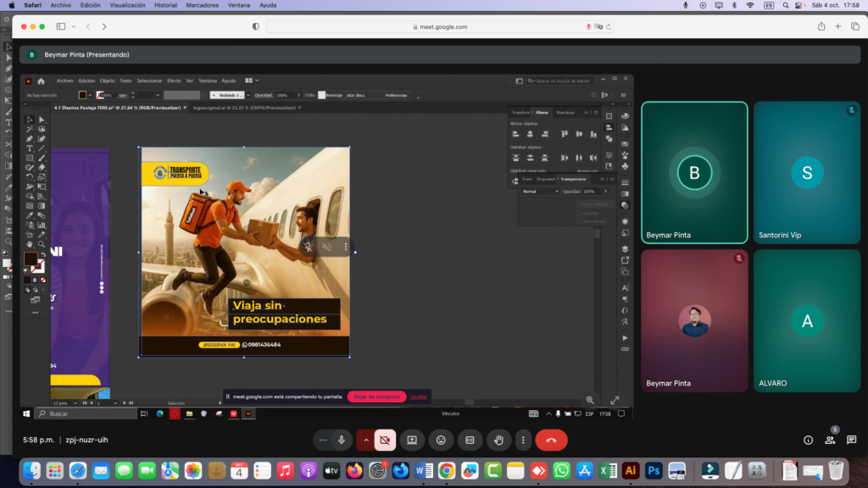Open the people list in Meet

pyautogui.click(x=830, y=440)
